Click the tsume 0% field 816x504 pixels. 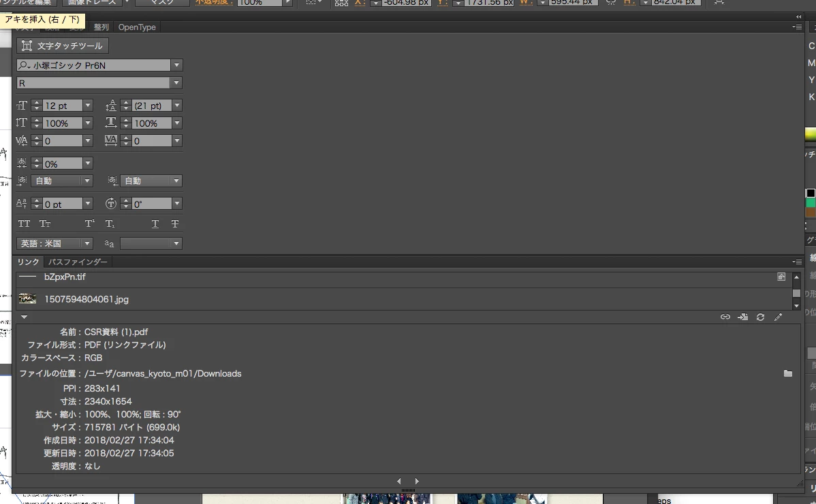pyautogui.click(x=63, y=164)
